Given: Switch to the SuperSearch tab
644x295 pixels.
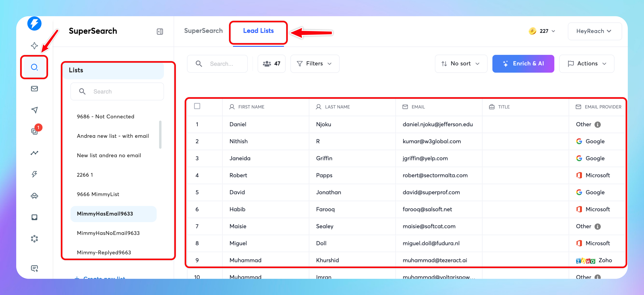Looking at the screenshot, I should point(203,31).
